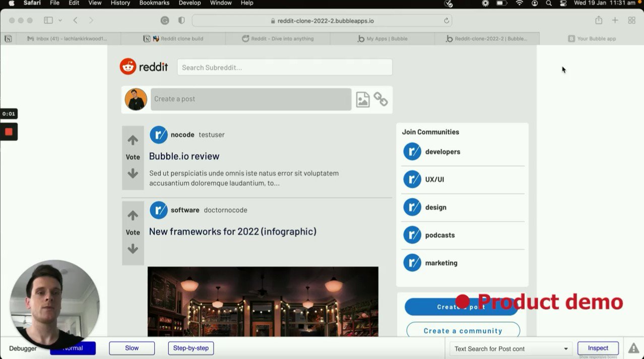644x359 pixels.
Task: Switch to Your Bubble app tab
Action: (x=592, y=38)
